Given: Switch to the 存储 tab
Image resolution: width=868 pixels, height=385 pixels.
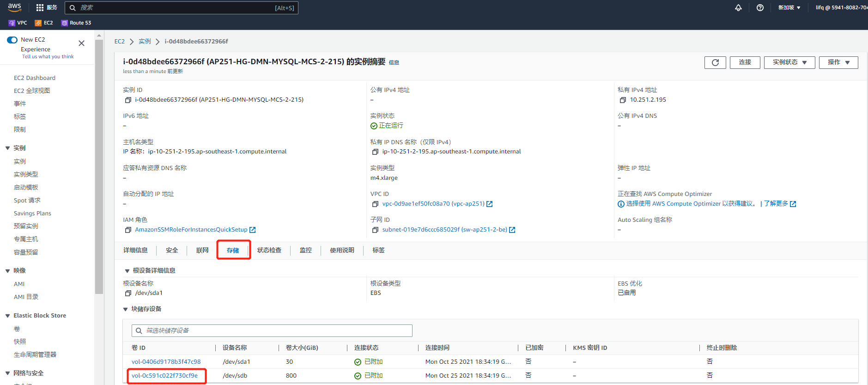Looking at the screenshot, I should (x=233, y=251).
